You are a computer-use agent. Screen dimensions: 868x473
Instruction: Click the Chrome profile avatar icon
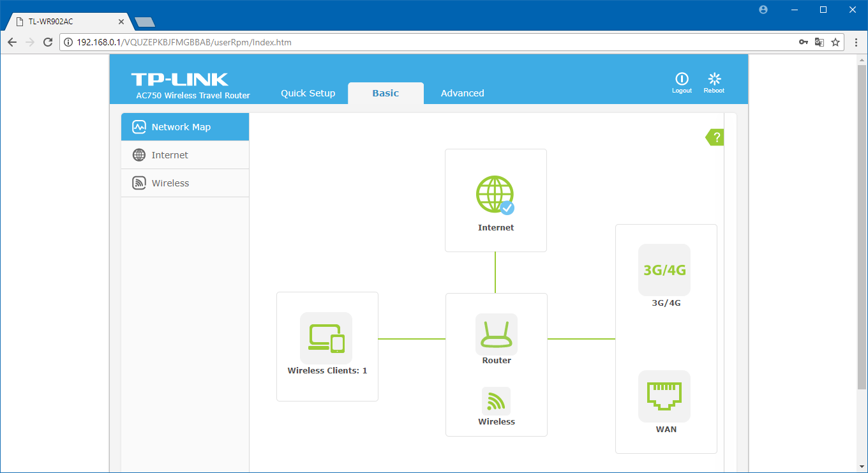point(763,10)
